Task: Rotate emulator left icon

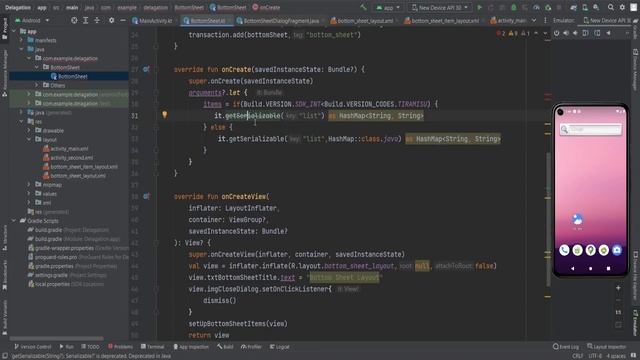Action: tap(586, 33)
